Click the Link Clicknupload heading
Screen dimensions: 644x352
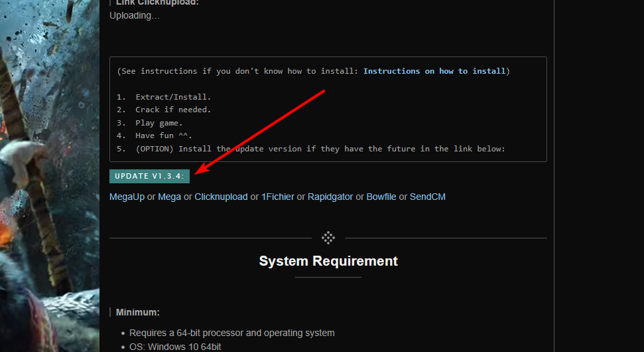click(157, 3)
